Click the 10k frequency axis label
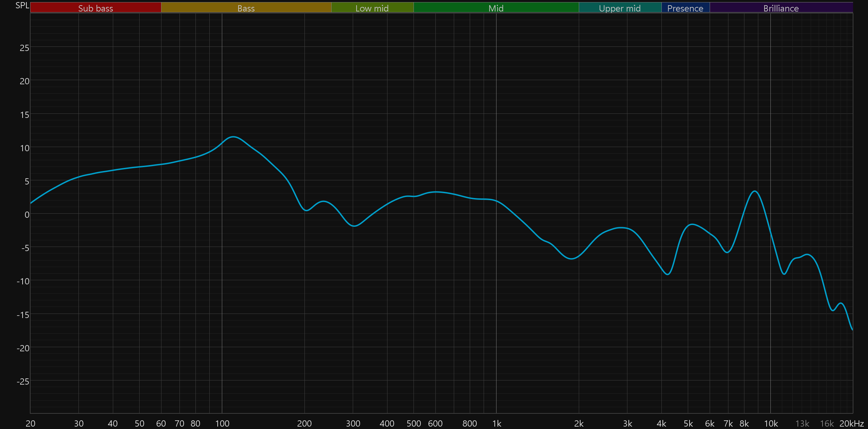The height and width of the screenshot is (429, 868). [771, 423]
